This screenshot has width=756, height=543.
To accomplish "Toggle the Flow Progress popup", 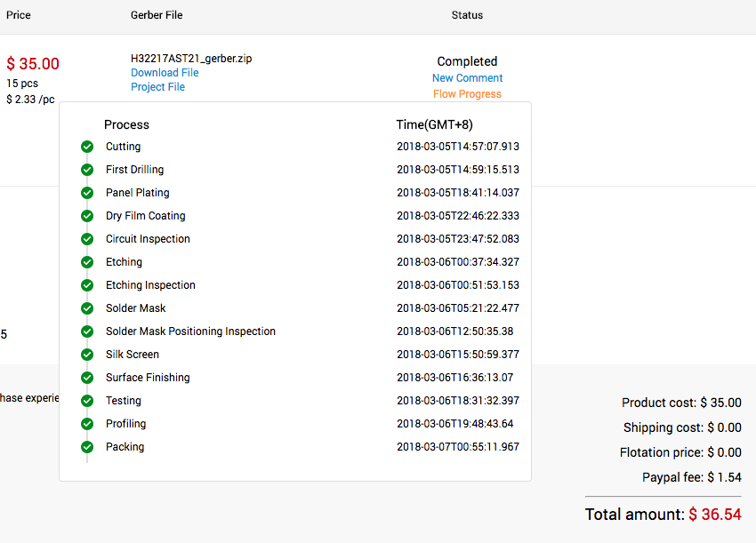I will coord(467,94).
